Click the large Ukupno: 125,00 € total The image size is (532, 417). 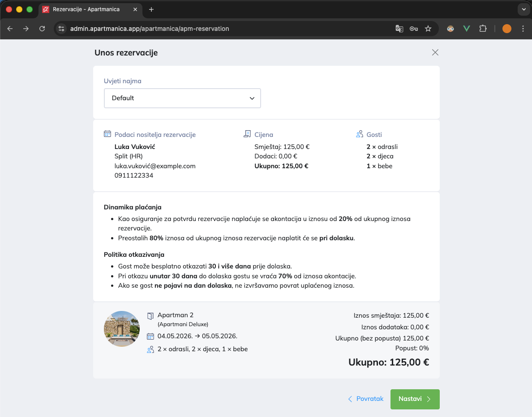pos(389,362)
